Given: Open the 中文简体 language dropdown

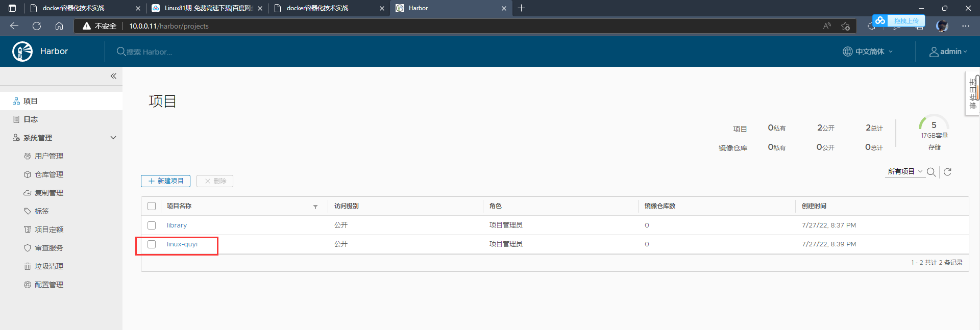Looking at the screenshot, I should coord(868,52).
